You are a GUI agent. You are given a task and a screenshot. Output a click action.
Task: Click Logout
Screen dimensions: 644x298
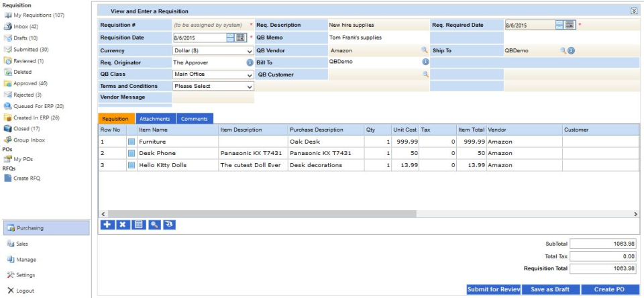pos(21,291)
